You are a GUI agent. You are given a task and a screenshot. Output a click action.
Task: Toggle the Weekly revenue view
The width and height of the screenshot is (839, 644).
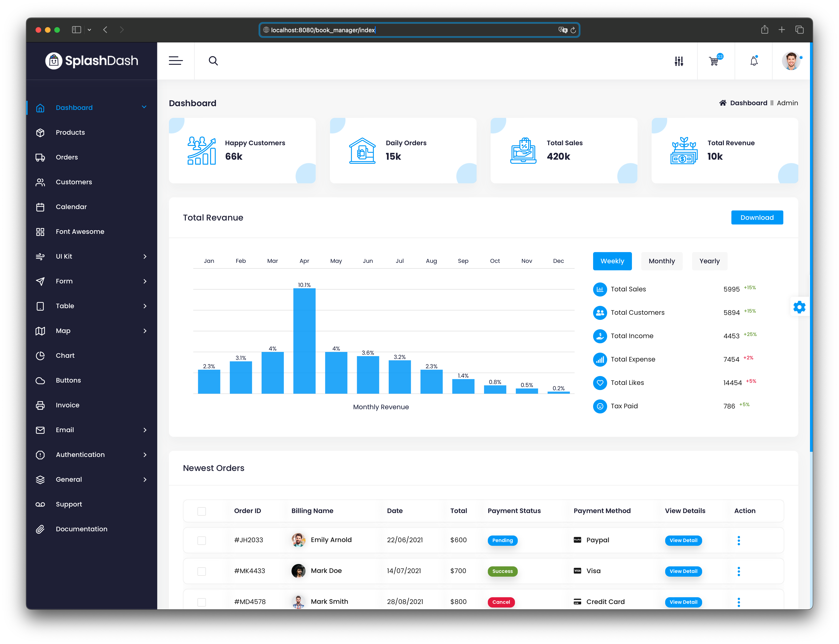click(612, 261)
